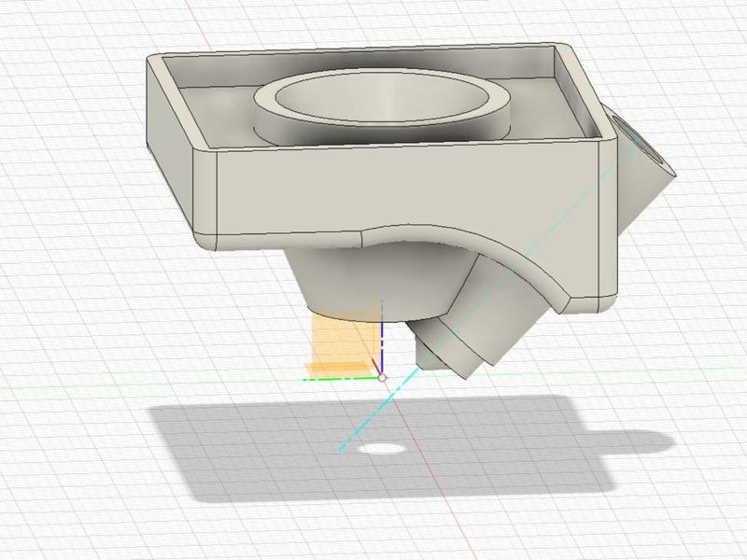The width and height of the screenshot is (747, 560).
Task: Pick the green dashed sketch line at origin
Action: click(x=341, y=379)
